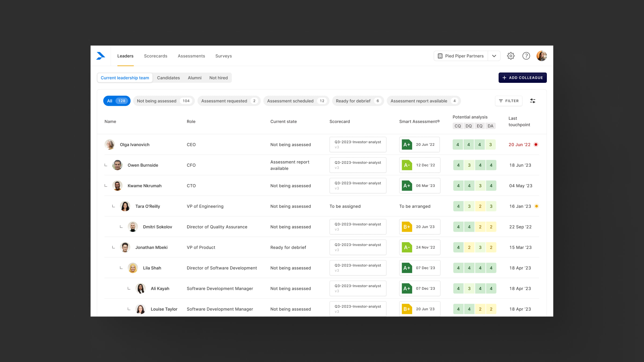Open Kwame Nkrumah's avatar
The image size is (644, 362).
click(117, 186)
